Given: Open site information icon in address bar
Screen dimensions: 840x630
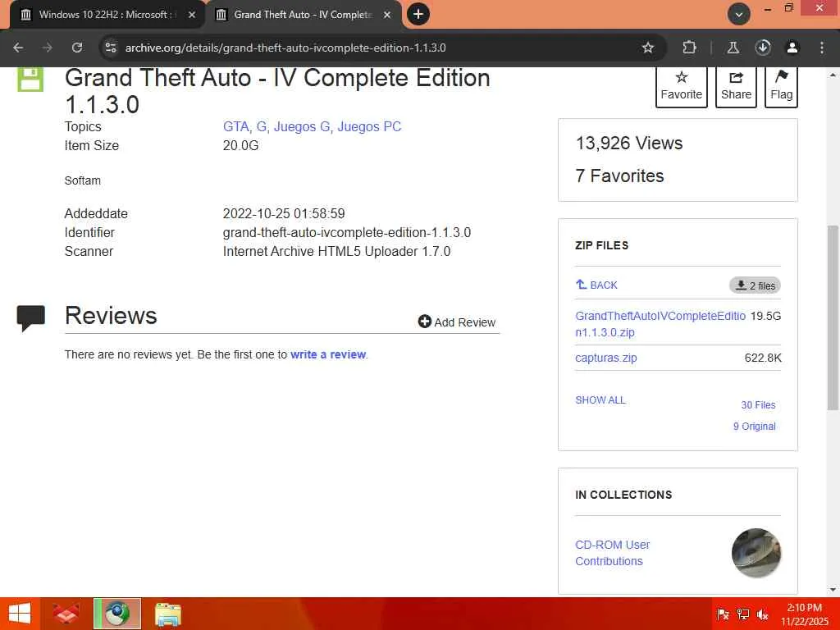Looking at the screenshot, I should pyautogui.click(x=111, y=48).
